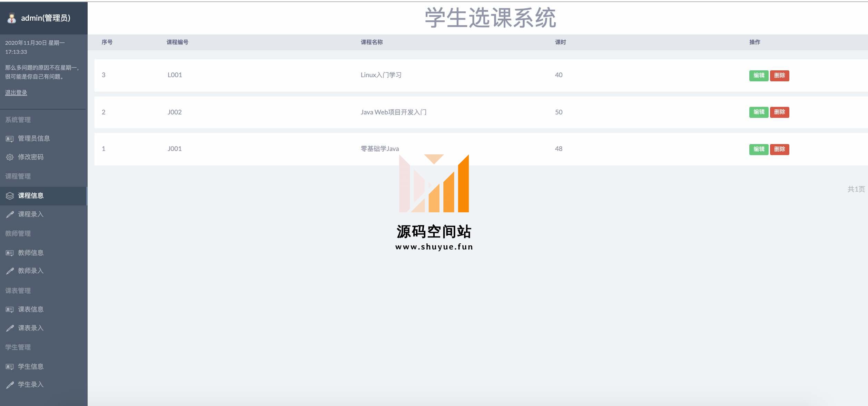
Task: Edit the Linux入门学习 course row
Action: pos(759,75)
